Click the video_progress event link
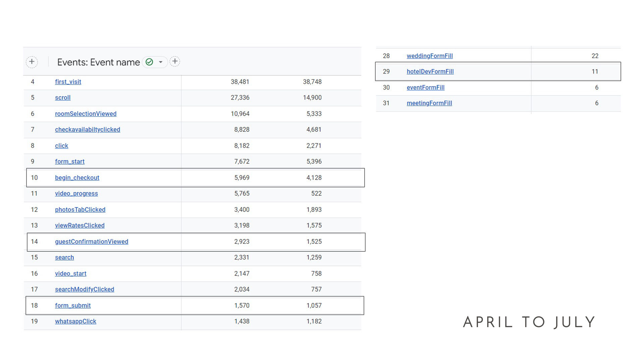Screen dimensions: 644x362 pos(76,193)
